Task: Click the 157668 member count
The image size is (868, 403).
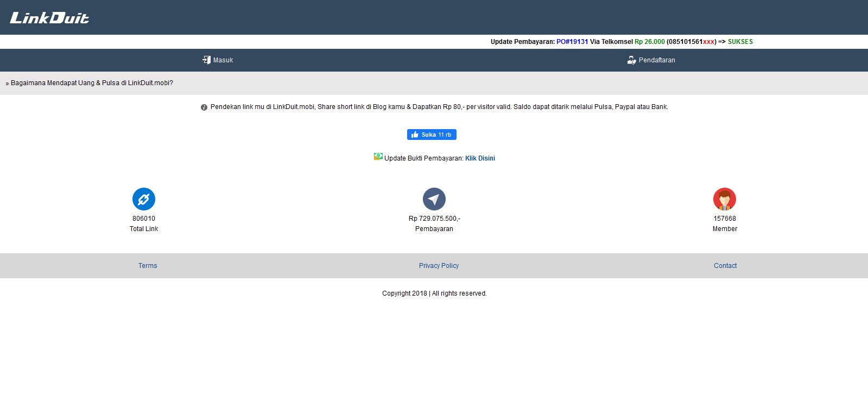Action: pyautogui.click(x=725, y=219)
